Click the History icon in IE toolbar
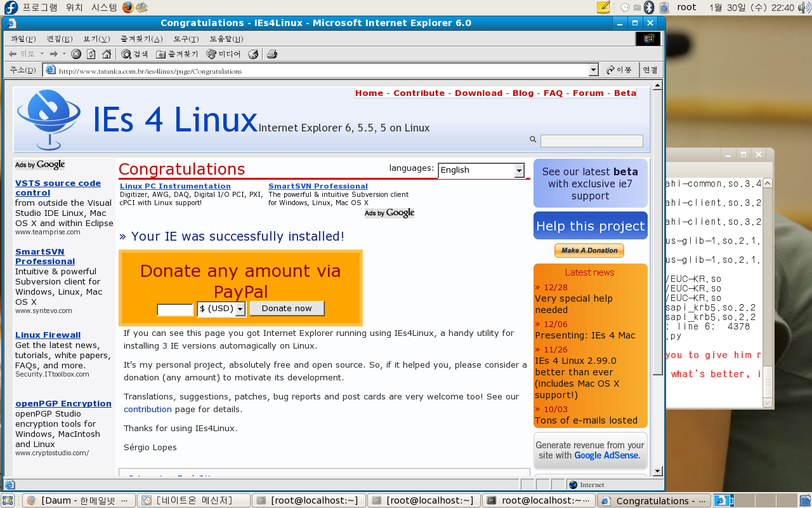The width and height of the screenshot is (812, 508). 253,54
